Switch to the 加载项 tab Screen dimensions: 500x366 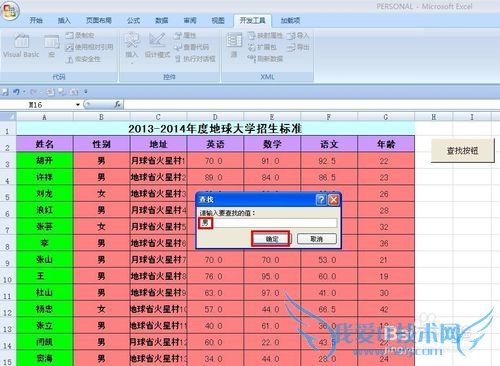coord(290,21)
